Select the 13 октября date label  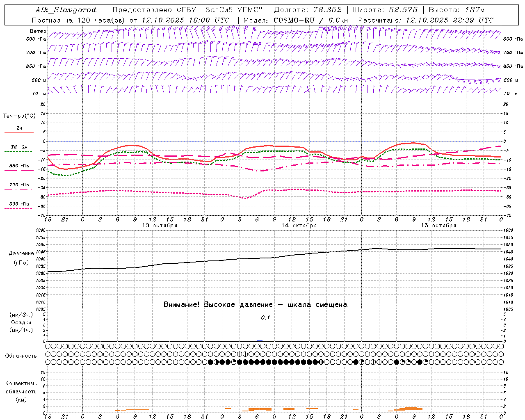[x=160, y=226]
